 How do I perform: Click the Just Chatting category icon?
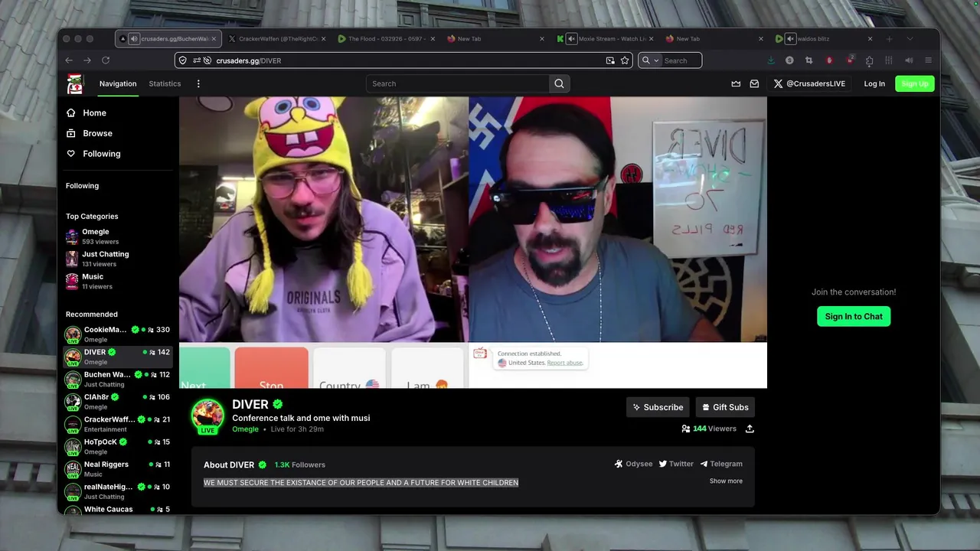(x=72, y=259)
